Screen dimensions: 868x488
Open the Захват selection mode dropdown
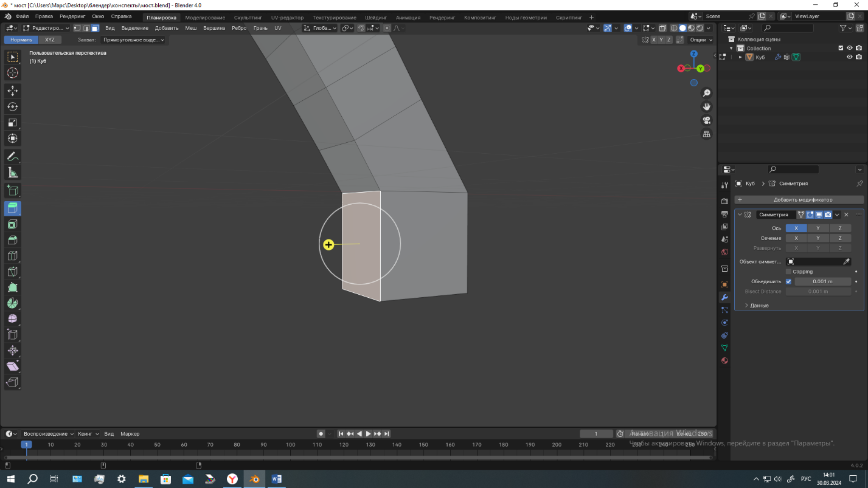(133, 40)
